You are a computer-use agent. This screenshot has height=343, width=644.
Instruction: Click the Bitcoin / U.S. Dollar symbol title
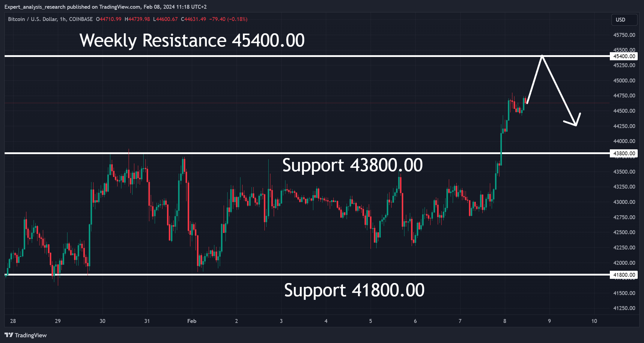(x=32, y=19)
